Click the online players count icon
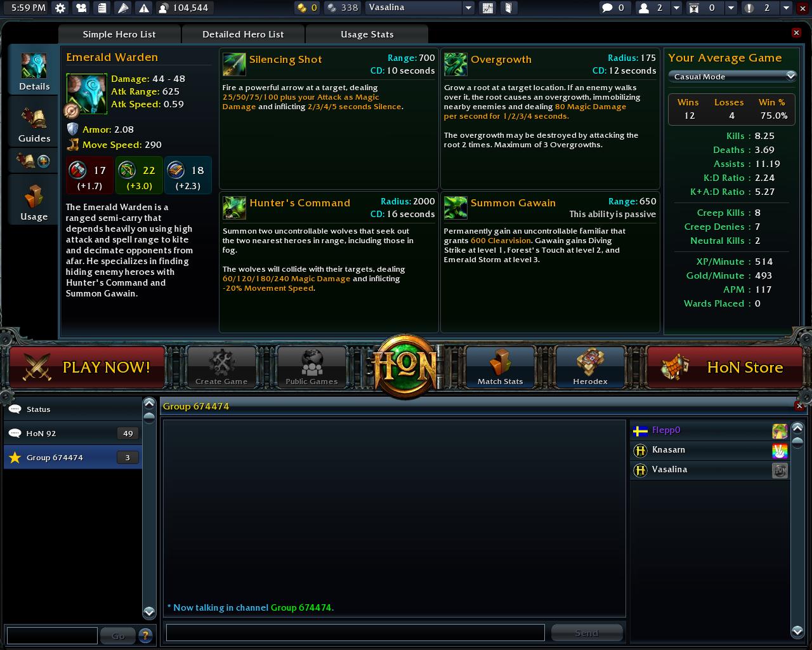 [164, 8]
